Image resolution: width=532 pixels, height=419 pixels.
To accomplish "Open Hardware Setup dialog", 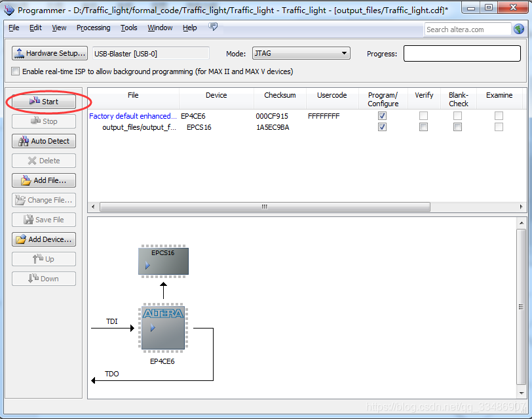I will tap(50, 53).
